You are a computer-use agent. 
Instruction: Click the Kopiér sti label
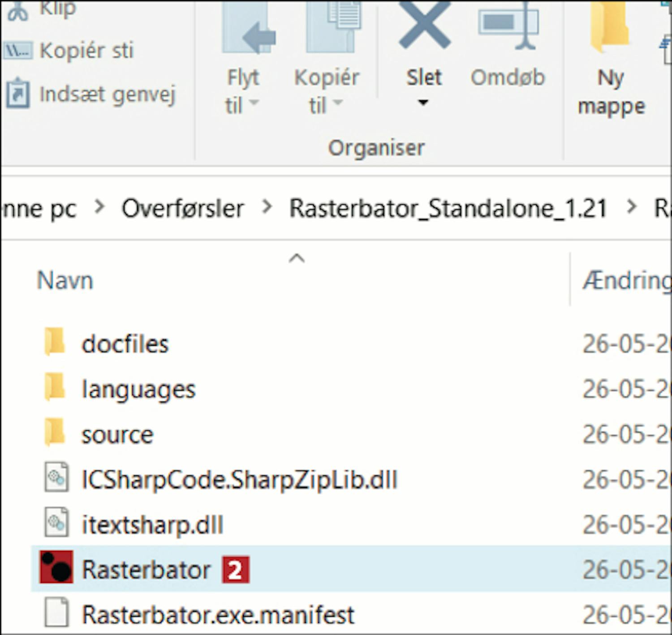tap(87, 50)
